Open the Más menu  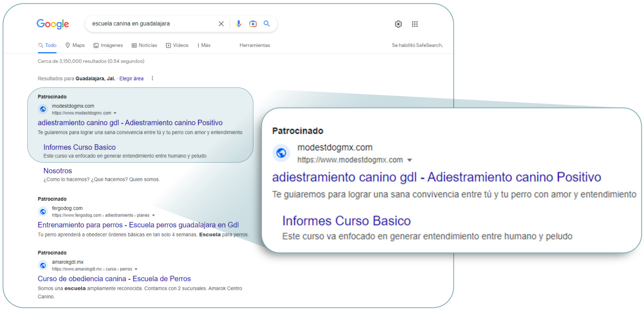pyautogui.click(x=204, y=45)
